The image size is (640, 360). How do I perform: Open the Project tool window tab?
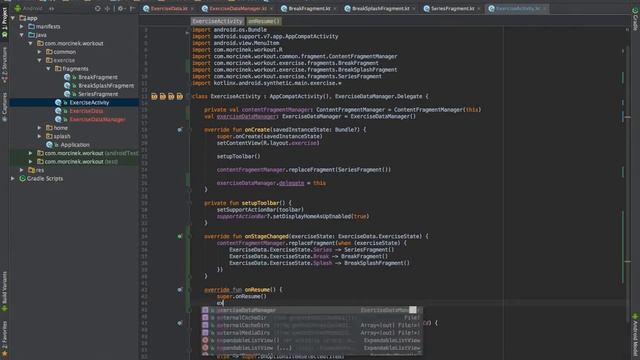point(4,22)
